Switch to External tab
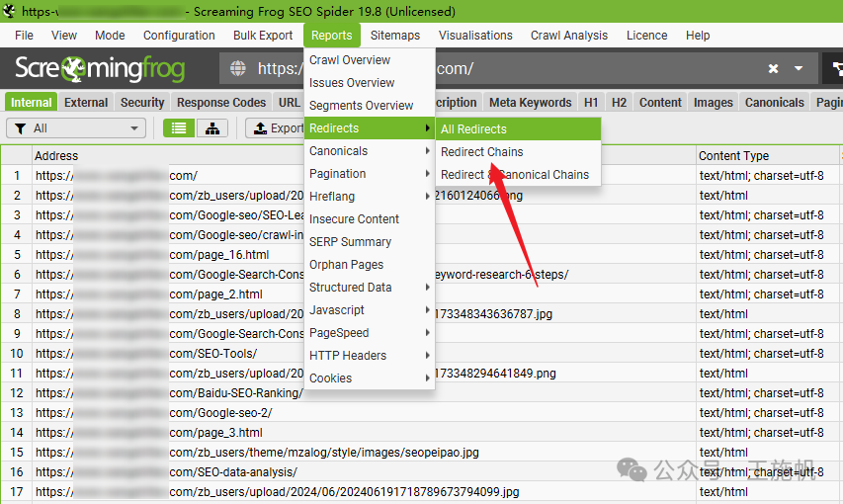The image size is (843, 504). 86,102
